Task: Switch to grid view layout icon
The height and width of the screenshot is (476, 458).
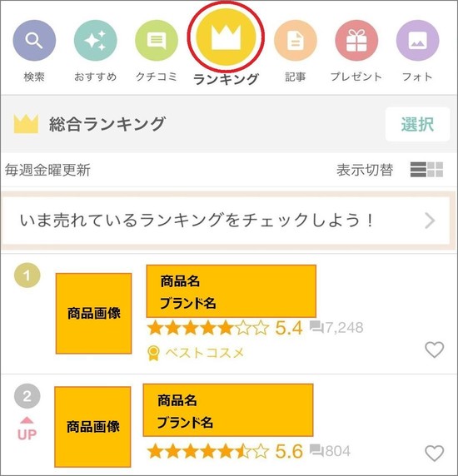Action: [x=436, y=170]
